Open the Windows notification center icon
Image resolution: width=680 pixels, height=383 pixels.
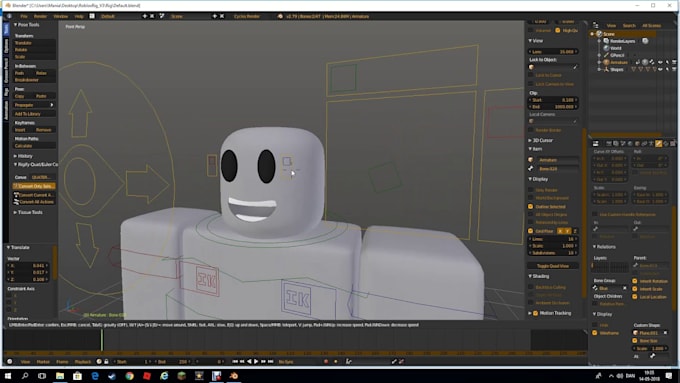coord(669,376)
